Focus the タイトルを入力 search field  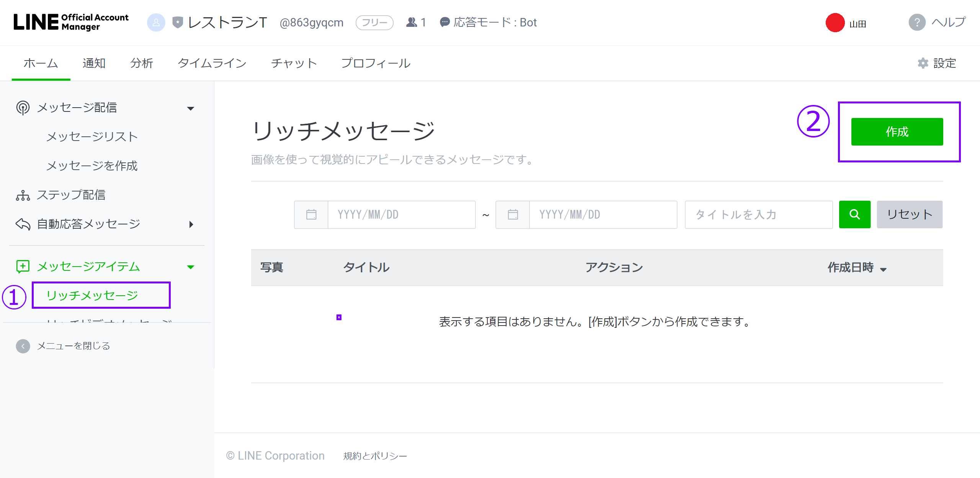pos(759,214)
